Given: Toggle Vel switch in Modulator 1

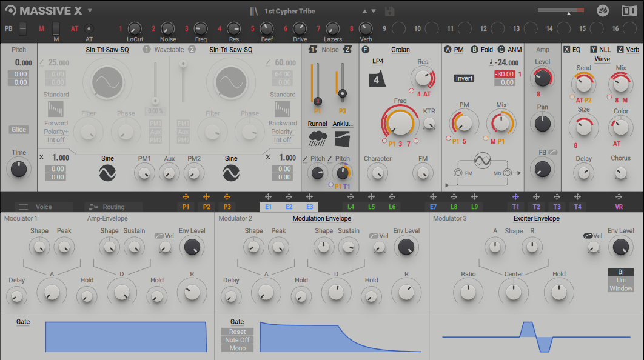Looking at the screenshot, I should (x=159, y=236).
